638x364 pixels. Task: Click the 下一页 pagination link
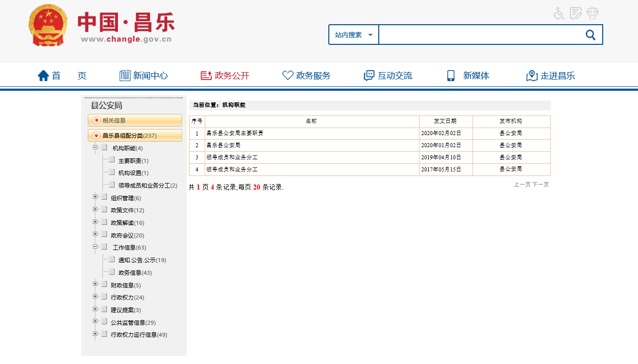click(x=541, y=185)
